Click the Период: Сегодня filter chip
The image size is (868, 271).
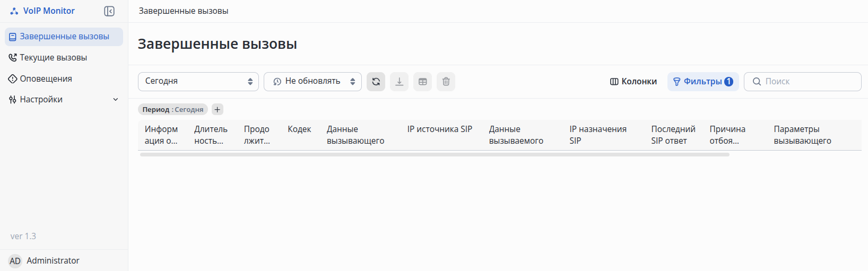[173, 109]
